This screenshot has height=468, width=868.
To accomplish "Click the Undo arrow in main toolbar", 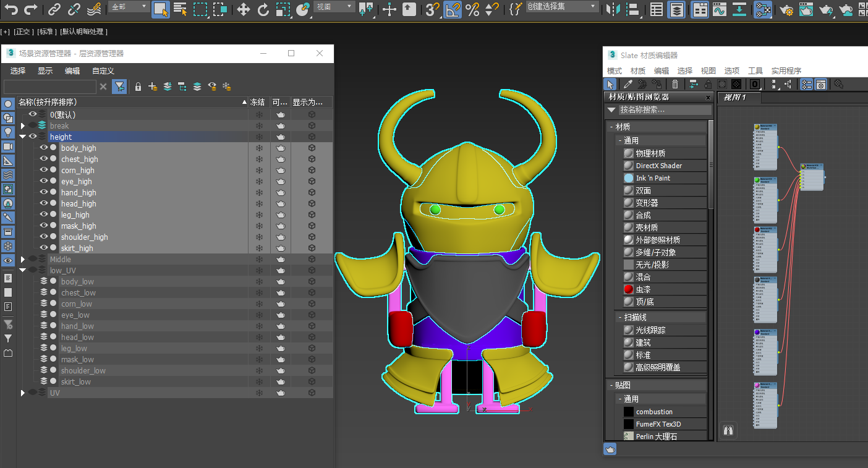I will tap(11, 9).
